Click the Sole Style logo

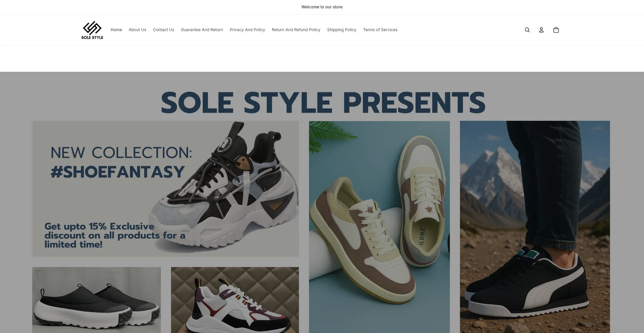(92, 30)
